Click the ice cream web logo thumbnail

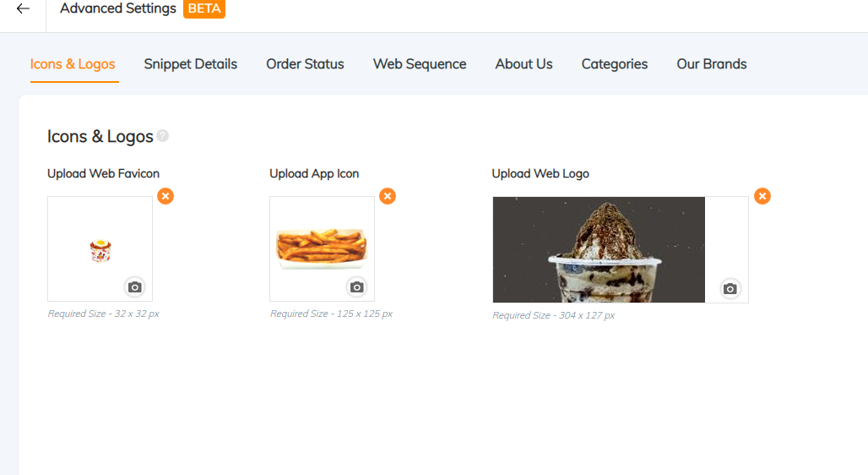coord(599,249)
